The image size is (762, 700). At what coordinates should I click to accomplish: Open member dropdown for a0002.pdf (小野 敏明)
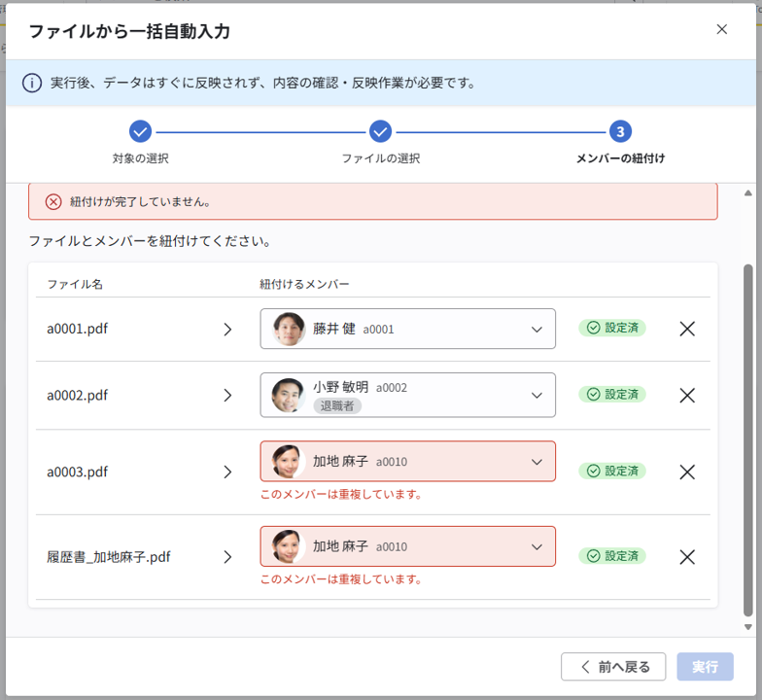point(408,395)
